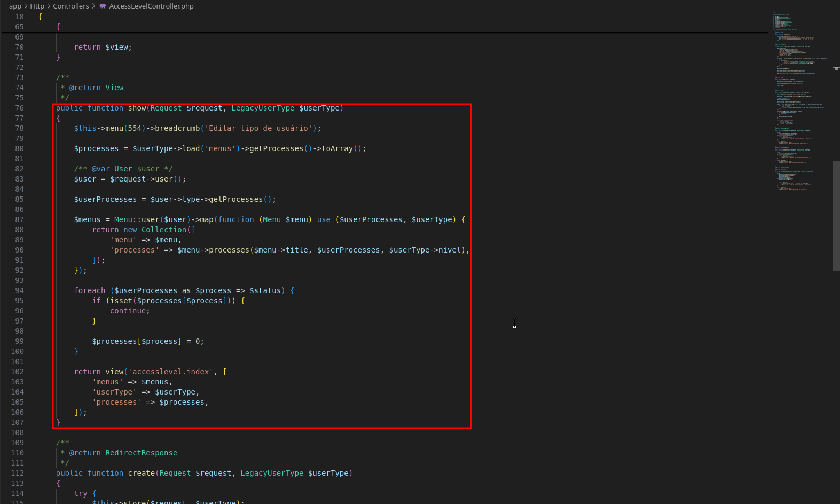Viewport: 840px width, 504px height.
Task: Click '$processes[$process] = 0' assignment
Action: [x=146, y=341]
